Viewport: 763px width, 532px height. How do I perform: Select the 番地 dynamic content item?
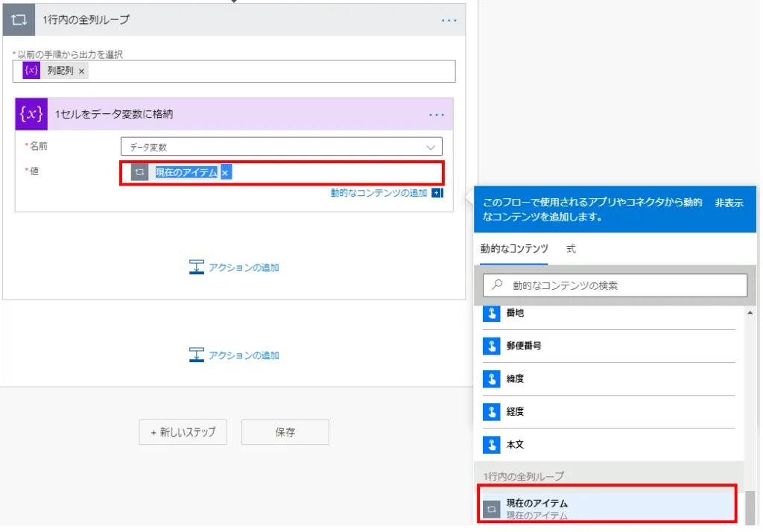[x=515, y=314]
